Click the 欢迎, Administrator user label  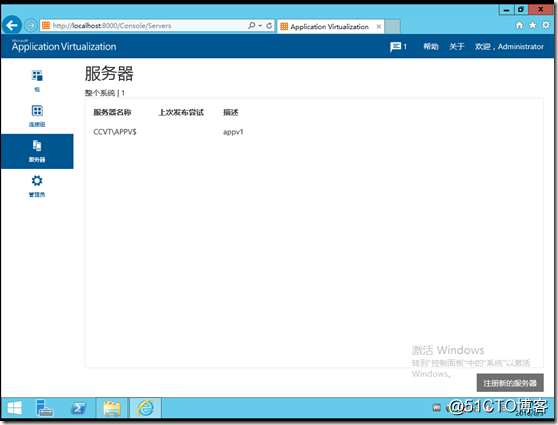pyautogui.click(x=509, y=47)
